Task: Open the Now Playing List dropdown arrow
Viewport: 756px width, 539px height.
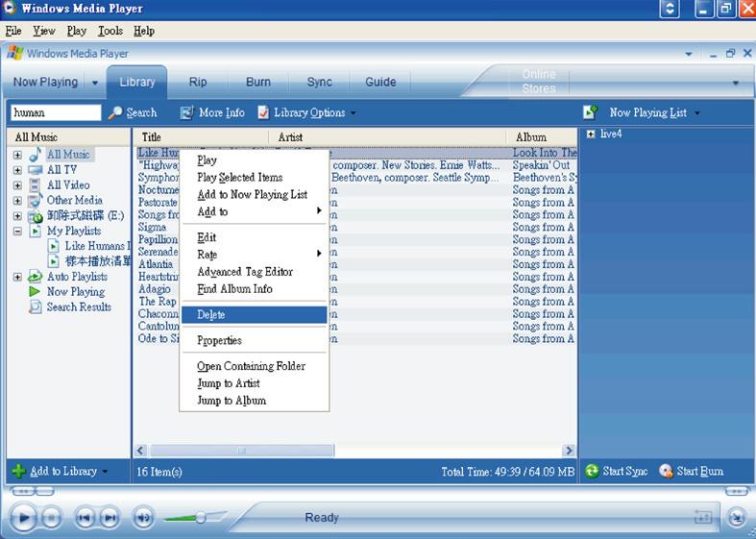Action: click(x=697, y=113)
